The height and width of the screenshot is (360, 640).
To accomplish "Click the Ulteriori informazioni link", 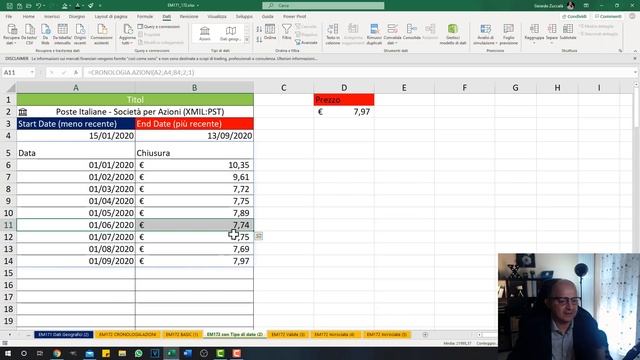I will pyautogui.click(x=298, y=58).
